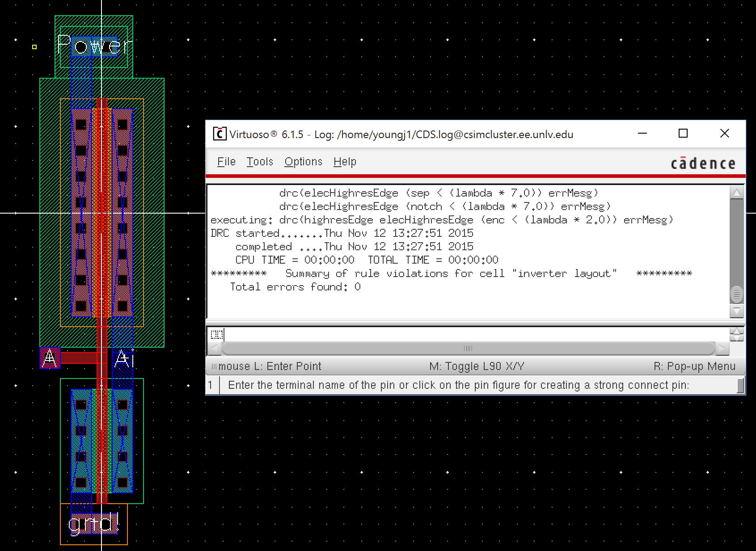Click the 'mouse L: Enter Point' status text
Viewport: 756px width, 551px height.
point(270,366)
